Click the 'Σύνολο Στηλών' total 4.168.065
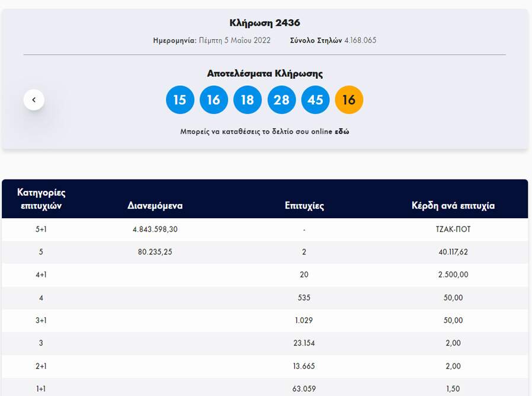 point(360,40)
